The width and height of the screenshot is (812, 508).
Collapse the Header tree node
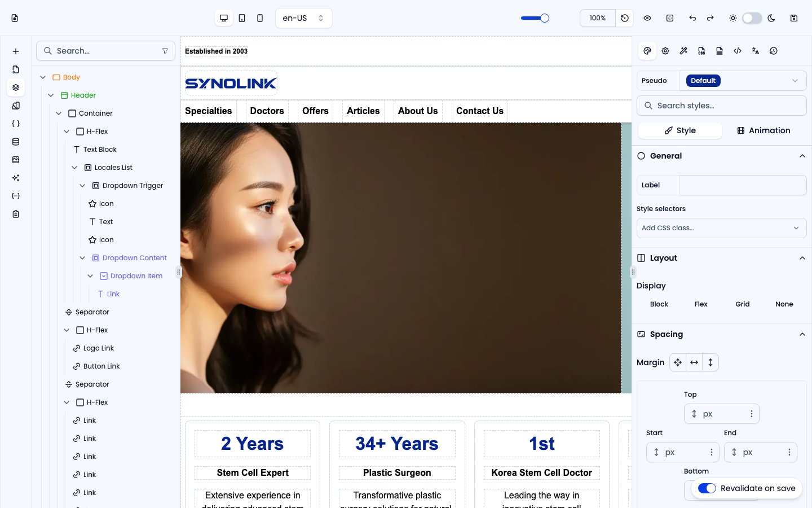point(51,95)
